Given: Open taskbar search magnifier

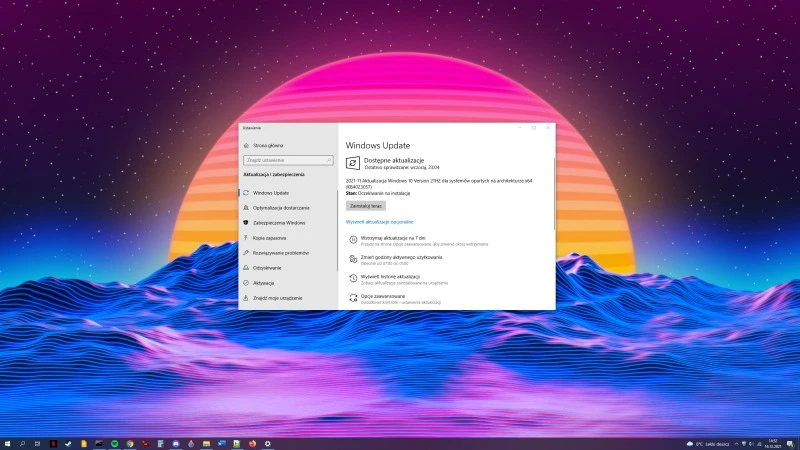Looking at the screenshot, I should 22,444.
